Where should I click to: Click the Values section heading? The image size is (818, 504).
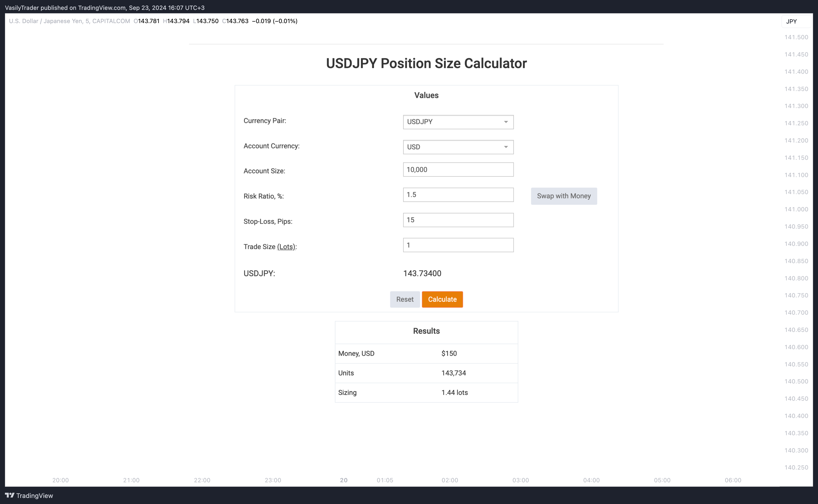pyautogui.click(x=426, y=95)
